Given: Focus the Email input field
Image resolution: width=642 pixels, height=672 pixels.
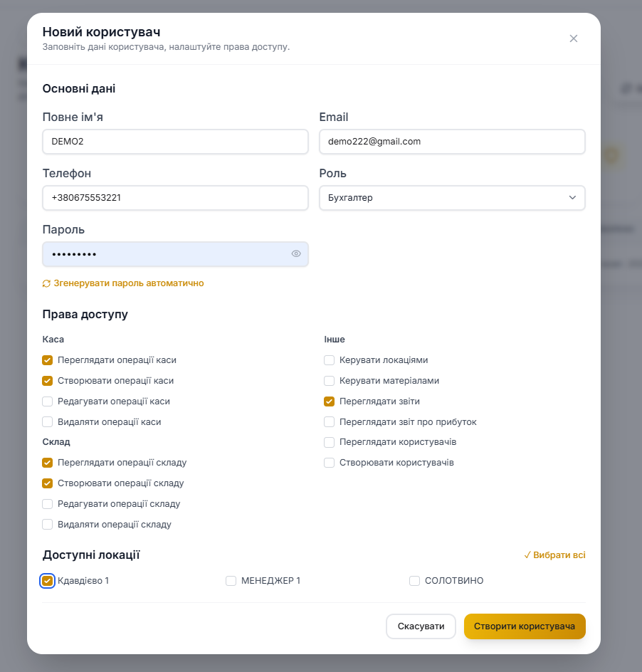Looking at the screenshot, I should [452, 142].
